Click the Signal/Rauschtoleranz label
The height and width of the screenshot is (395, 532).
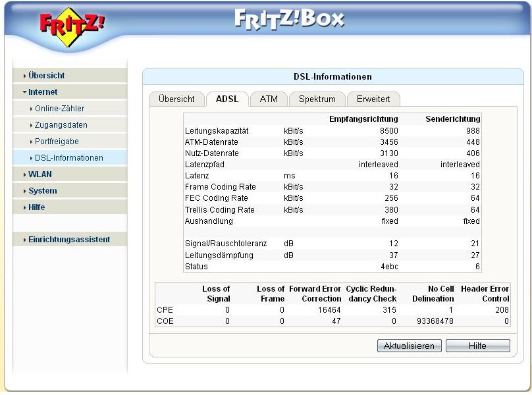(x=226, y=244)
